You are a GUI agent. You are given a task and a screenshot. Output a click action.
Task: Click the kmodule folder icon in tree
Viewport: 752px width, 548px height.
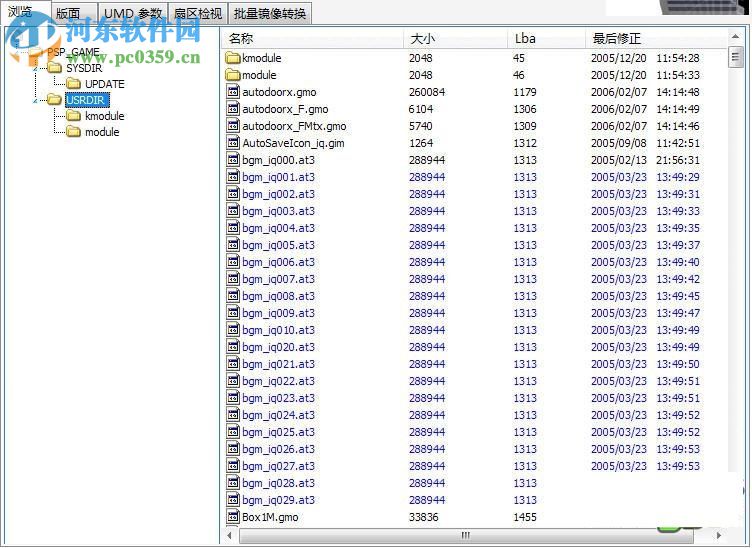pos(73,116)
